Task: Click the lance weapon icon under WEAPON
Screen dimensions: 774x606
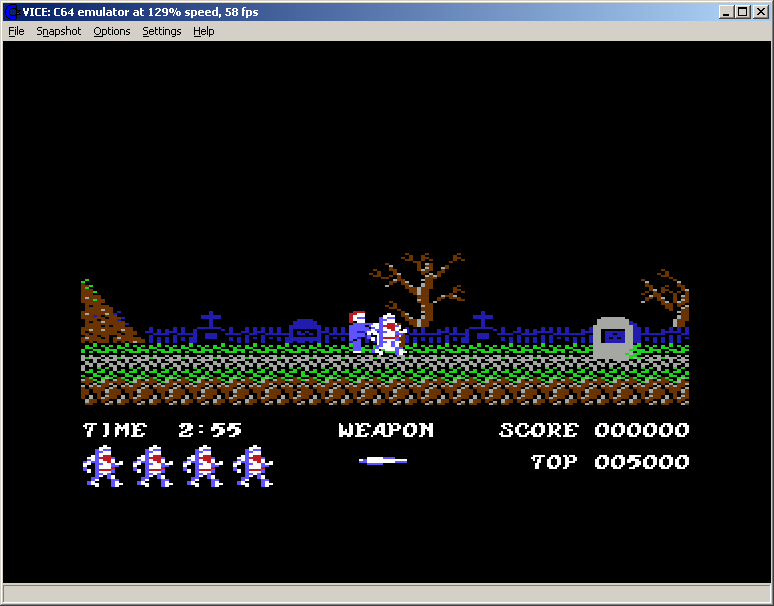Action: 383,460
